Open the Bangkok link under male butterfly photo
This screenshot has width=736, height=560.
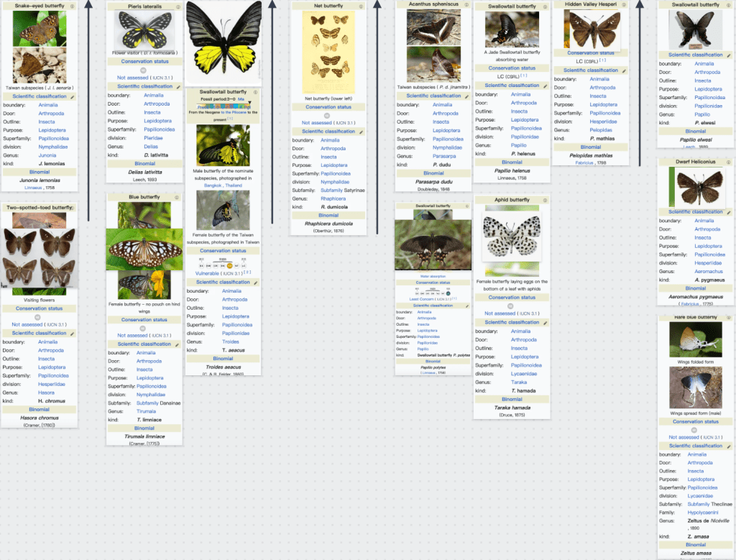(213, 185)
